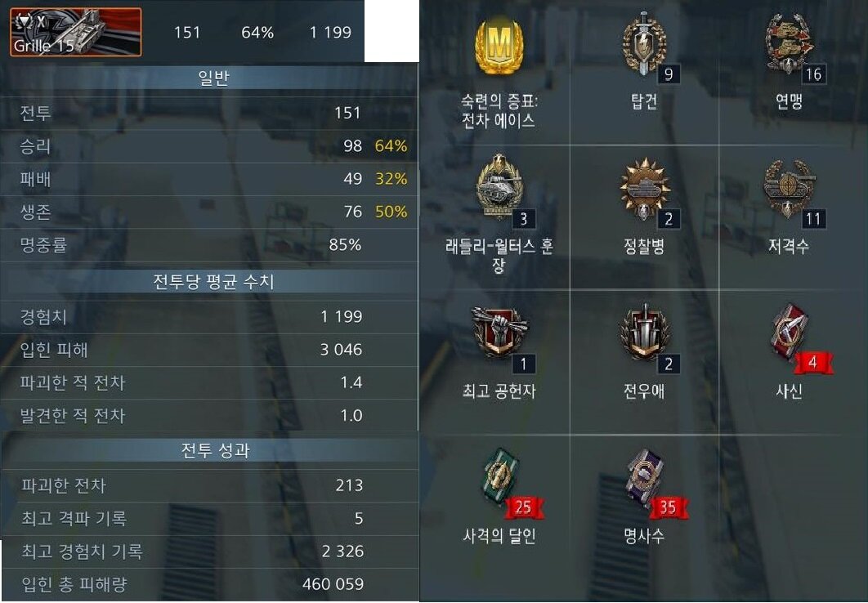
Task: Open the 저격수 sniper medal icon
Action: 789,190
